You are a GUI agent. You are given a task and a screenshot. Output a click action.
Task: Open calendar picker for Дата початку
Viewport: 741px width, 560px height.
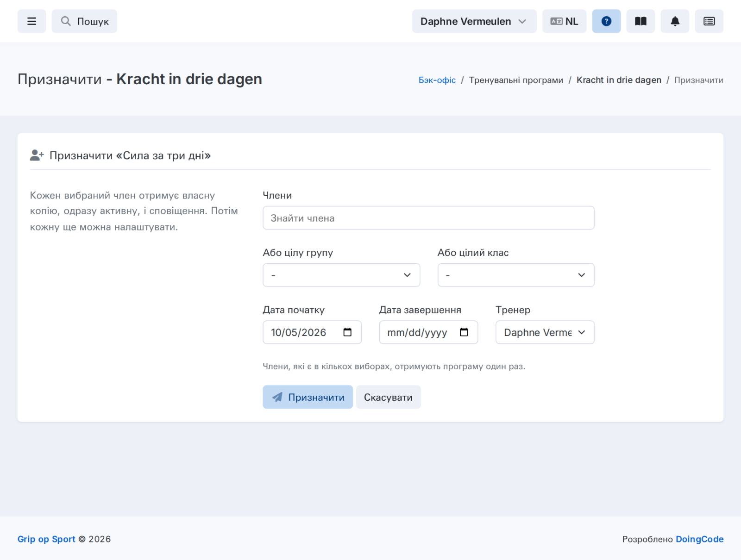pyautogui.click(x=347, y=332)
